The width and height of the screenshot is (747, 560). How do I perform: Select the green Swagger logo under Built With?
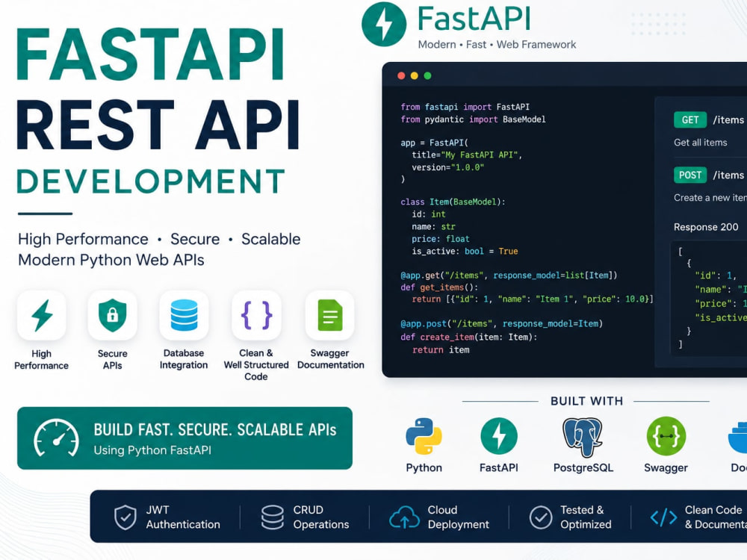point(666,436)
